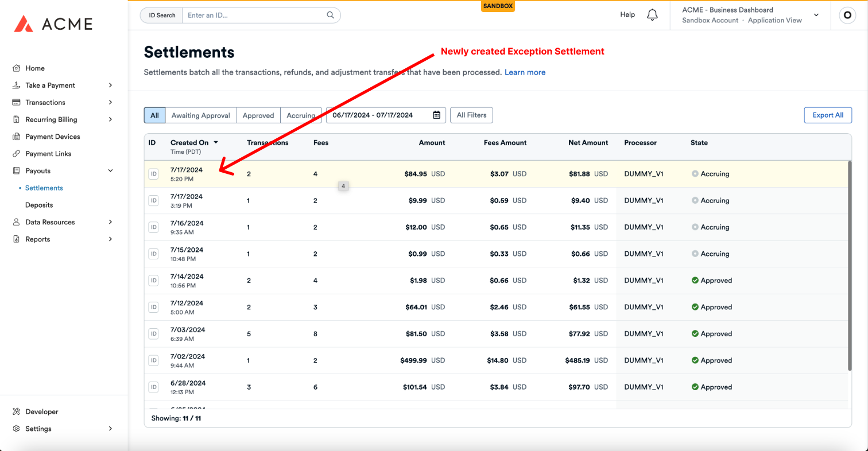Click the Help link
Image resolution: width=868 pixels, height=451 pixels.
[x=627, y=15]
